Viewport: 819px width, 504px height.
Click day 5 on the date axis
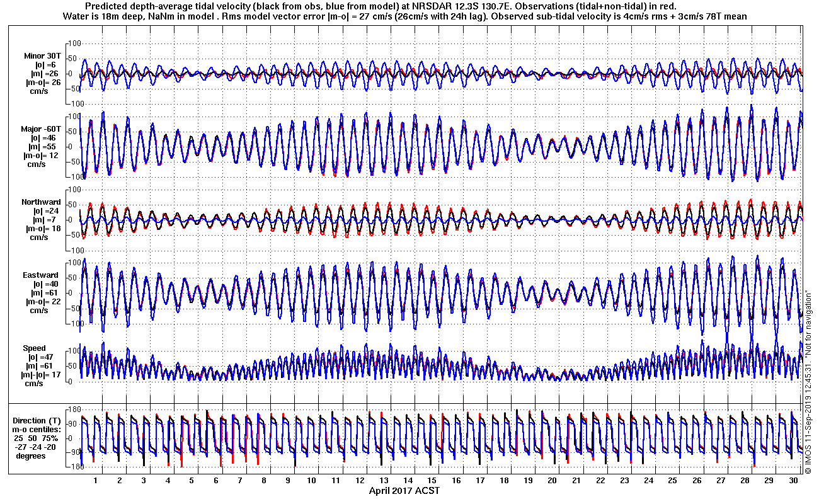(x=192, y=481)
